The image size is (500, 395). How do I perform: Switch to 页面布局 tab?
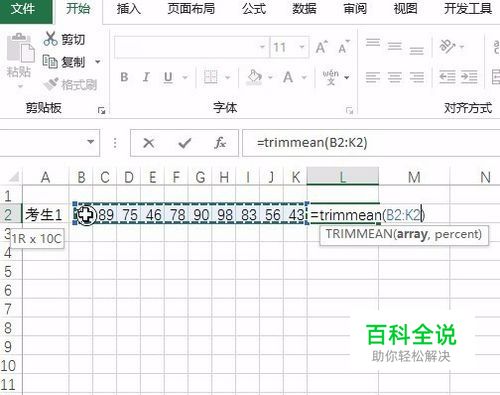point(191,9)
